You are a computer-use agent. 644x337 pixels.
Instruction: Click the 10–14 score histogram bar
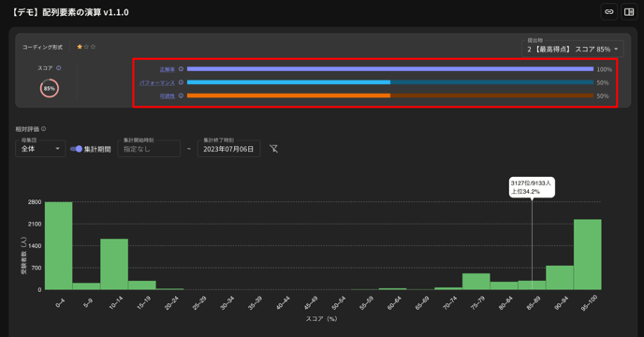point(114,264)
